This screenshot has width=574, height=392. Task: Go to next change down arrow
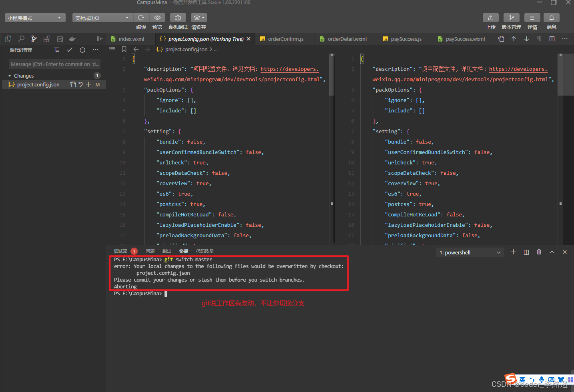pyautogui.click(x=527, y=39)
